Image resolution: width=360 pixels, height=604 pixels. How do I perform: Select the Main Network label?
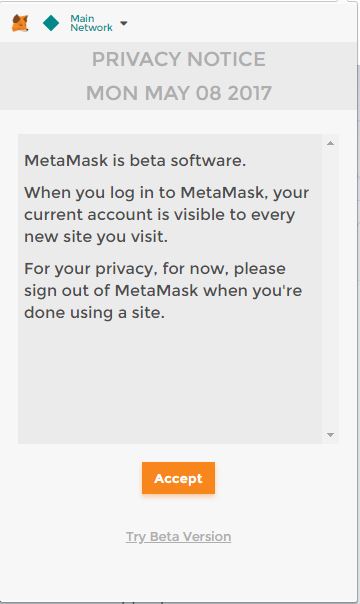coord(91,23)
